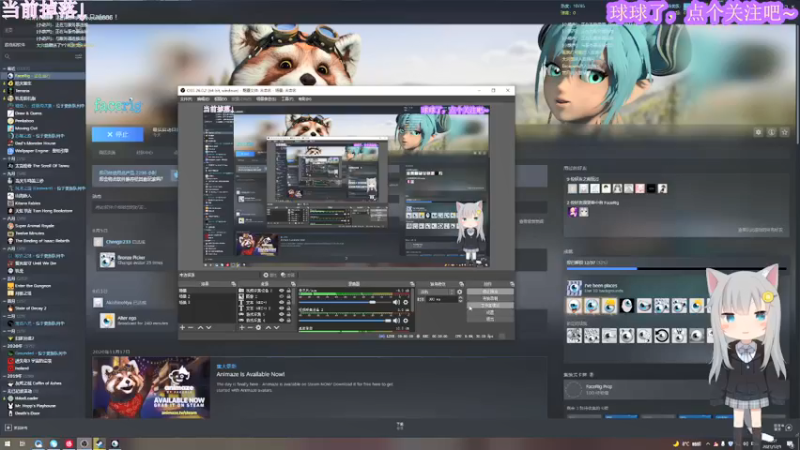Toggle visibility of the first OBS source
Image resolution: width=800 pixels, height=450 pixels.
tap(282, 290)
